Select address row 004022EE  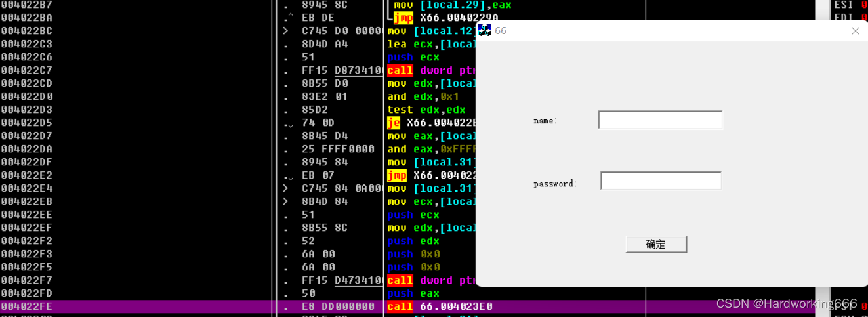click(27, 215)
